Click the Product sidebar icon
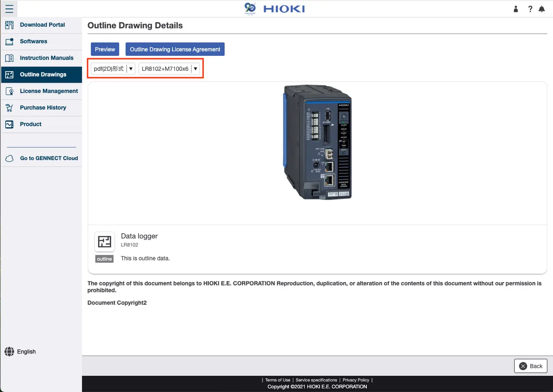 point(9,125)
